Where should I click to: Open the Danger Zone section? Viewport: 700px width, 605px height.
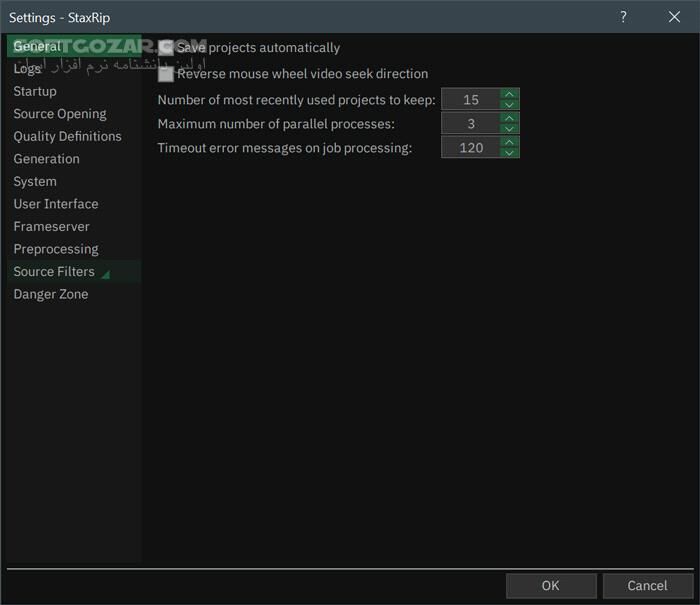(51, 294)
